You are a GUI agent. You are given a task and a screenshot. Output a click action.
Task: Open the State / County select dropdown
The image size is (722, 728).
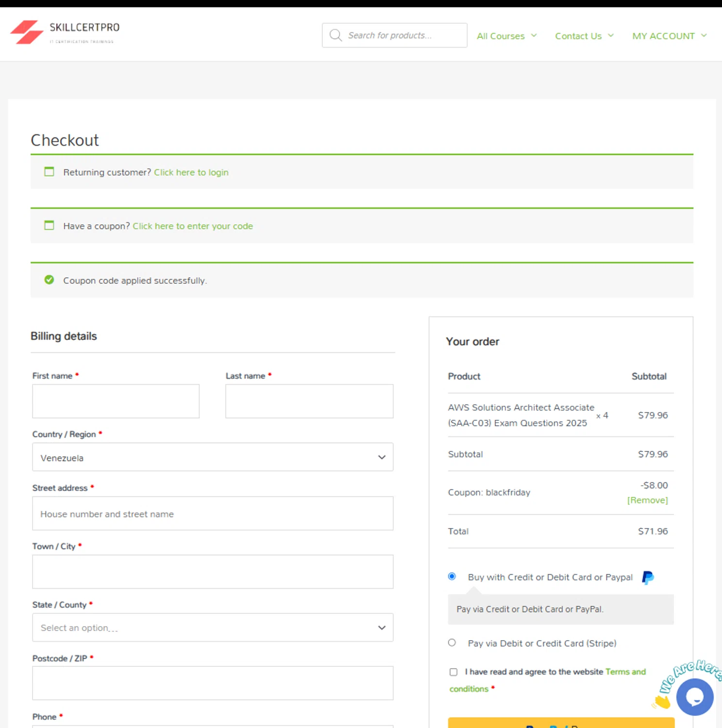tap(213, 628)
